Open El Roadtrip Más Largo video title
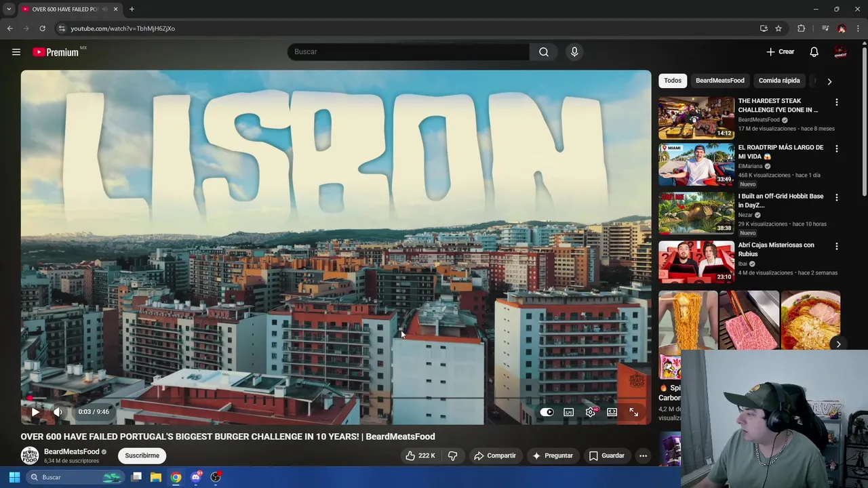The width and height of the screenshot is (868, 488). click(781, 151)
